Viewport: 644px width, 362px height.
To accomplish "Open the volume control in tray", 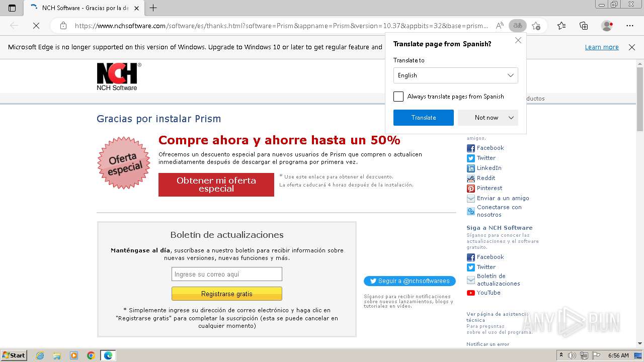I will [572, 355].
